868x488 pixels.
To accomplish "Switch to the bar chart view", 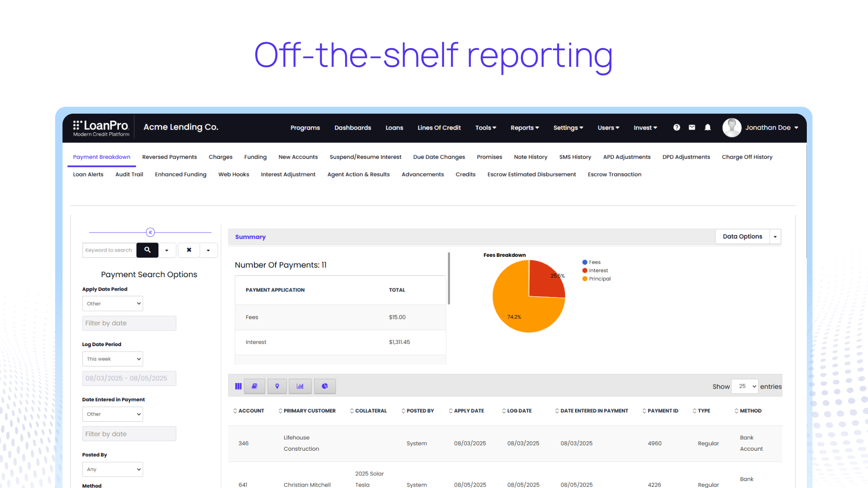I will click(x=300, y=386).
